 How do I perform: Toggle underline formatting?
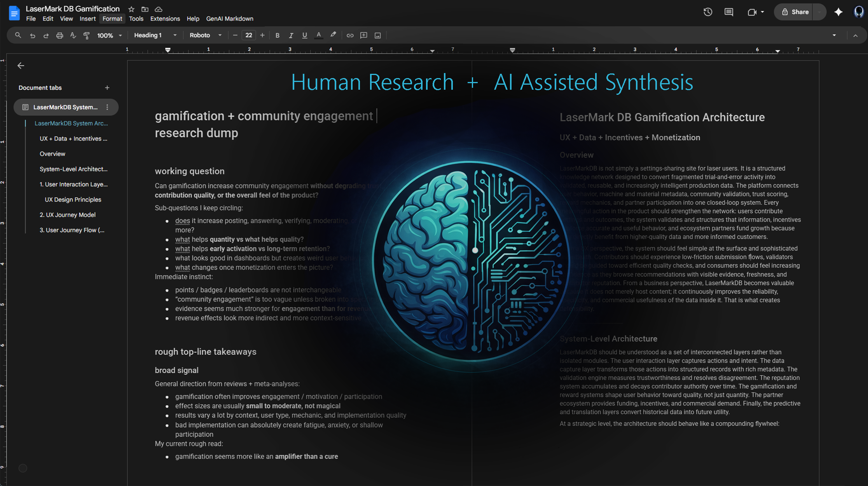[304, 35]
